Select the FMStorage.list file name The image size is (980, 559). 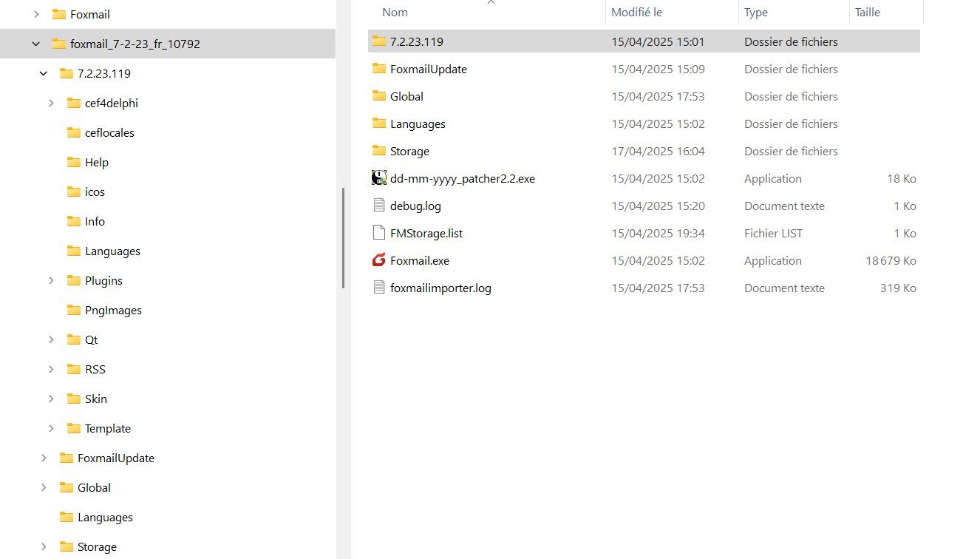pyautogui.click(x=426, y=233)
